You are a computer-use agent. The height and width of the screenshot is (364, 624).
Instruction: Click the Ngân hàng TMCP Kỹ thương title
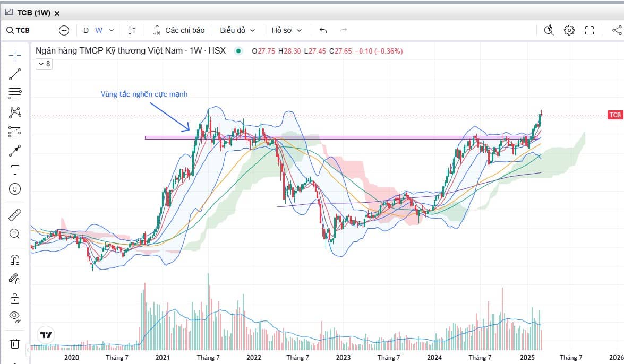click(x=131, y=51)
